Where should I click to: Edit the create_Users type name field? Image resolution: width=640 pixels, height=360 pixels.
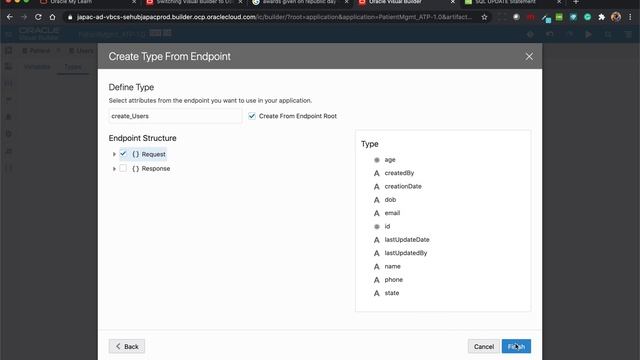click(x=175, y=116)
